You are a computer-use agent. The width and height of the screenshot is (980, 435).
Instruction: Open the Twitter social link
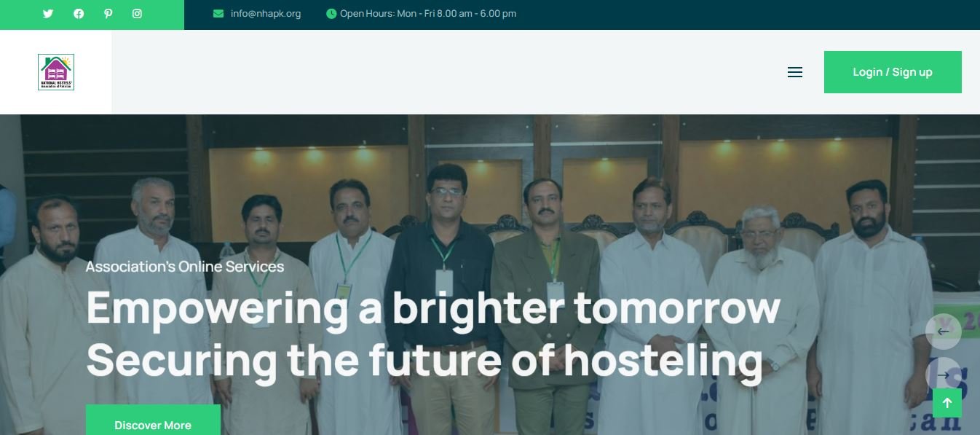pos(48,13)
